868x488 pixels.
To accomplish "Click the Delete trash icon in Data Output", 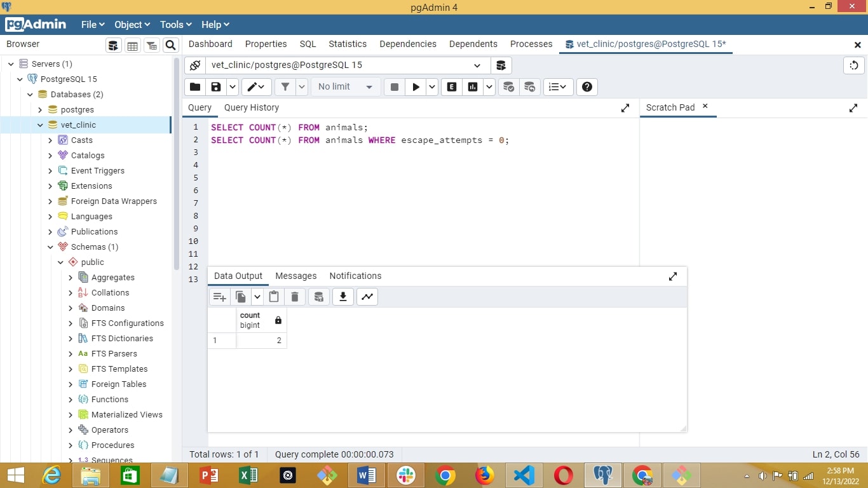I will click(x=294, y=297).
